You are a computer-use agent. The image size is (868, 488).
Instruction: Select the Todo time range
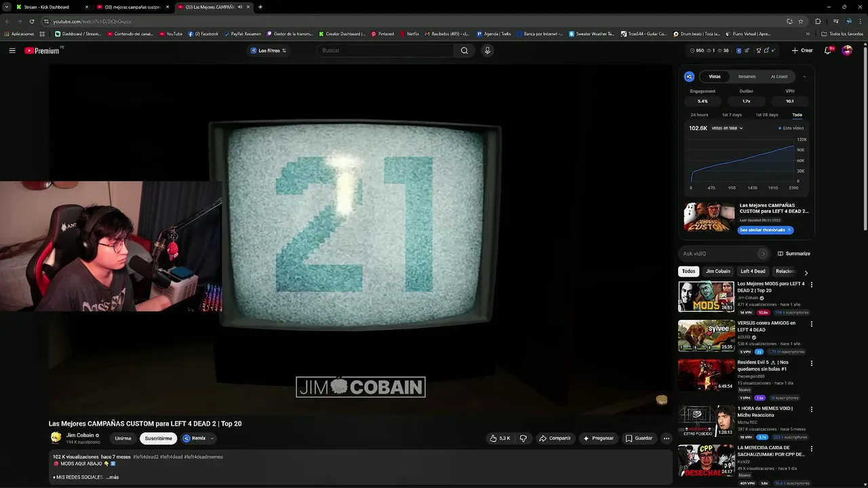click(x=797, y=115)
